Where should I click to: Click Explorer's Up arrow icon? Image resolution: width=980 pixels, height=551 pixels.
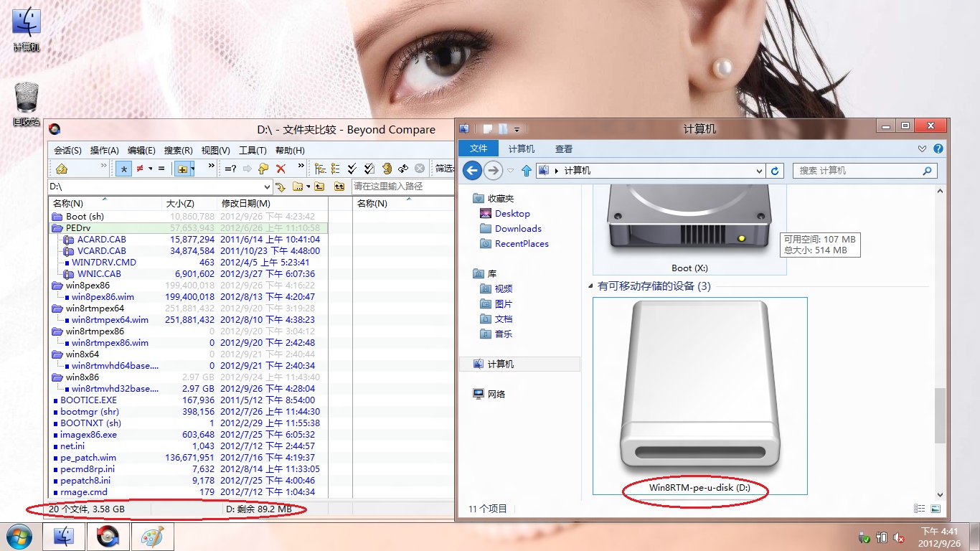click(x=527, y=171)
